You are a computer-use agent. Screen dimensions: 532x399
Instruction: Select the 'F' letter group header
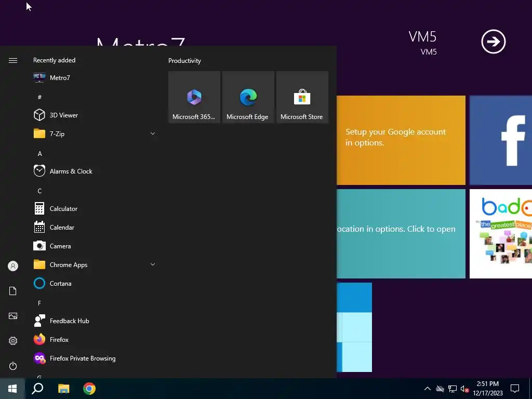(39, 303)
